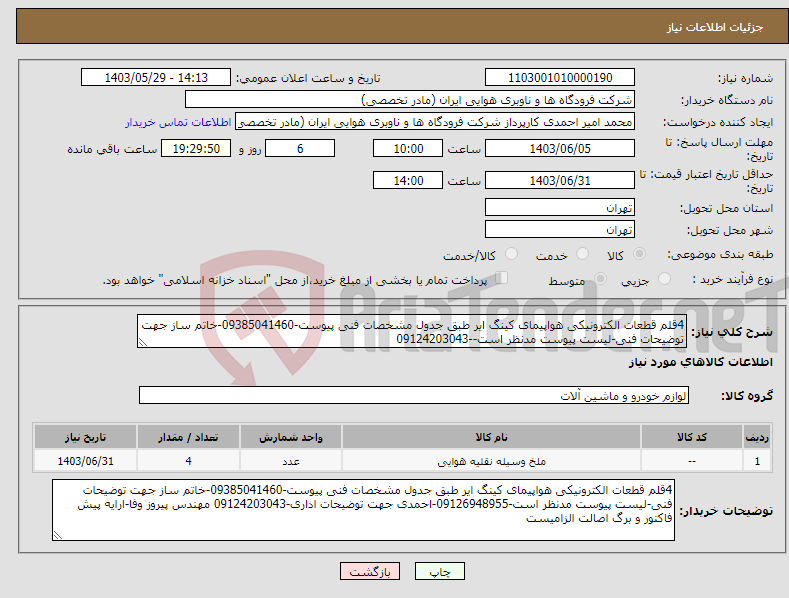Click the گروه کالا field لوازم خودرو
The width and height of the screenshot is (789, 598).
[414, 395]
